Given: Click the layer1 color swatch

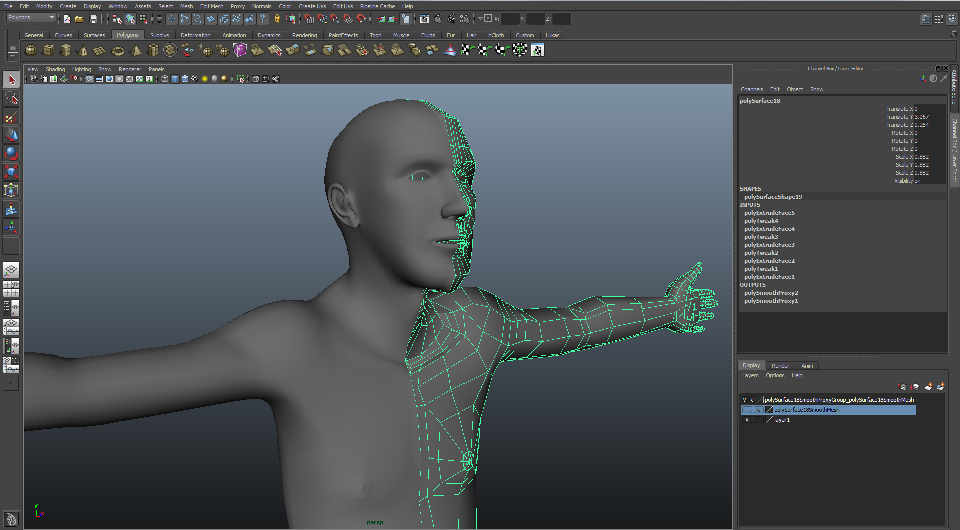Looking at the screenshot, I should point(769,420).
